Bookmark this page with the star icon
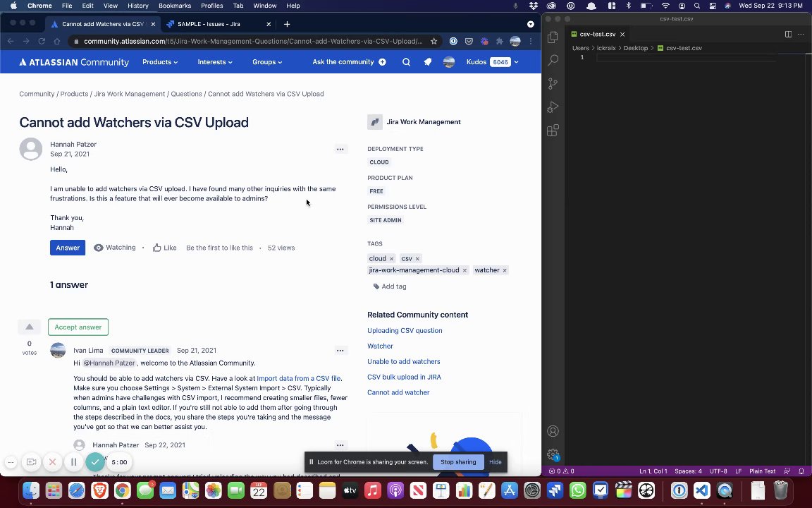812x508 pixels. (x=434, y=42)
